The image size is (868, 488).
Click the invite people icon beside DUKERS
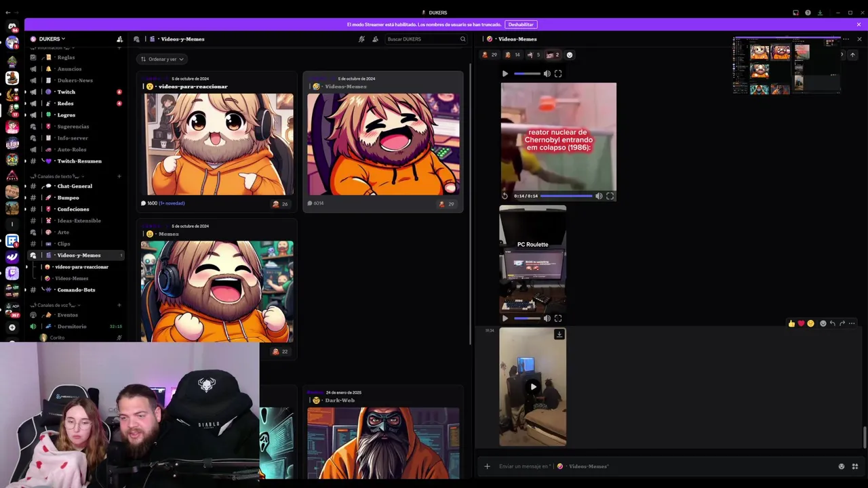(x=119, y=39)
